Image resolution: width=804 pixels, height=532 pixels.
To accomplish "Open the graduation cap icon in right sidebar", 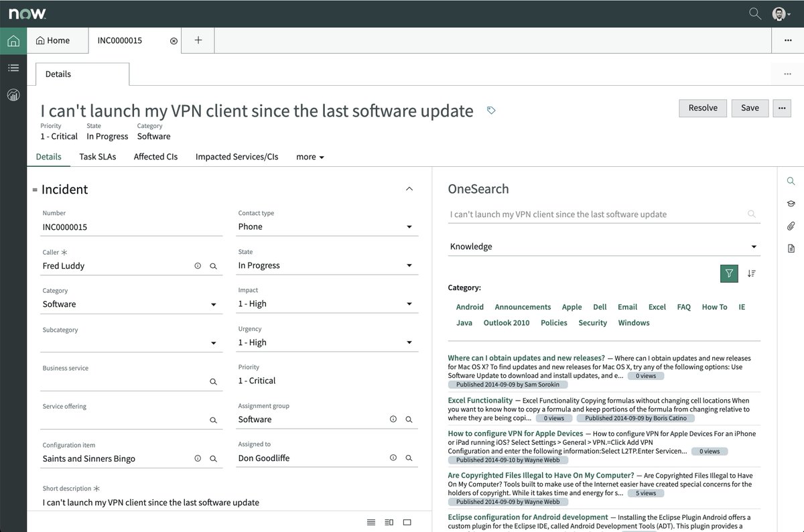I will [x=791, y=204].
